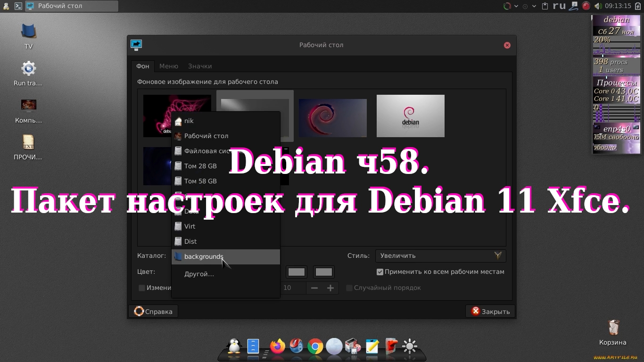
Task: Pick the second gray color swatch
Action: tap(324, 272)
